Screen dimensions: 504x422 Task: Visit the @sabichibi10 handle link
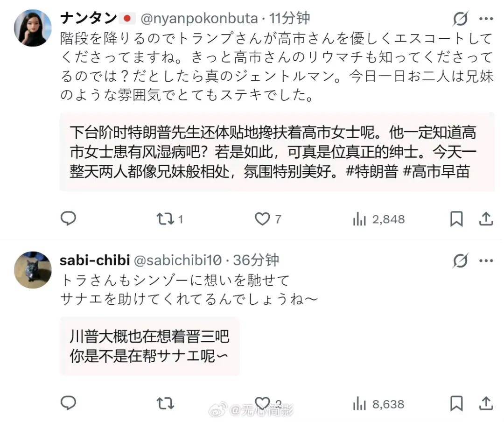click(x=178, y=260)
